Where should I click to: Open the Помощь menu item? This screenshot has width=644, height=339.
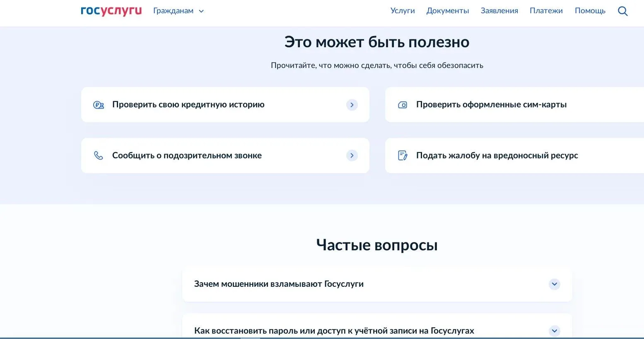point(590,11)
